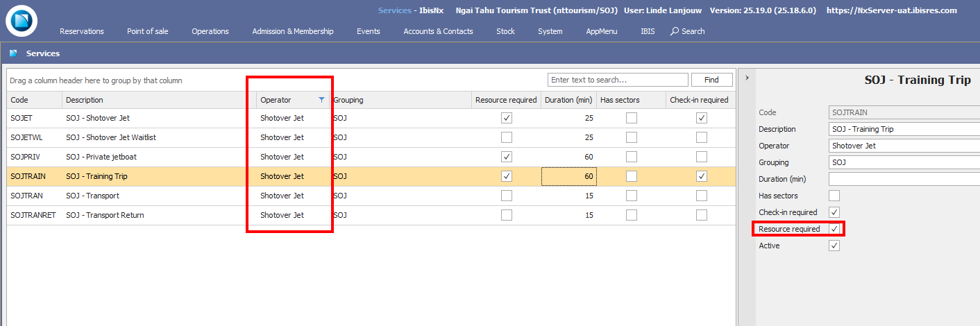Open the Reservations menu
The image size is (980, 326).
(82, 31)
